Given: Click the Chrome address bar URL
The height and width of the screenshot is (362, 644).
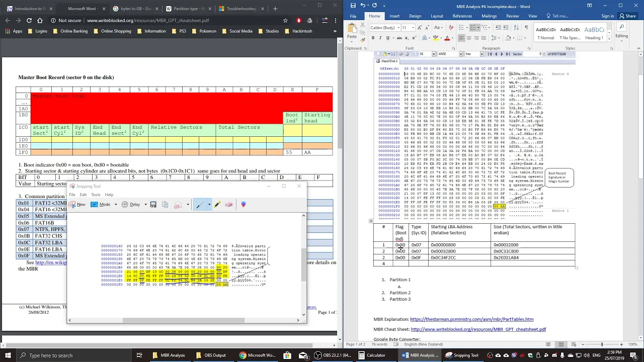Looking at the screenshot, I should point(148,21).
